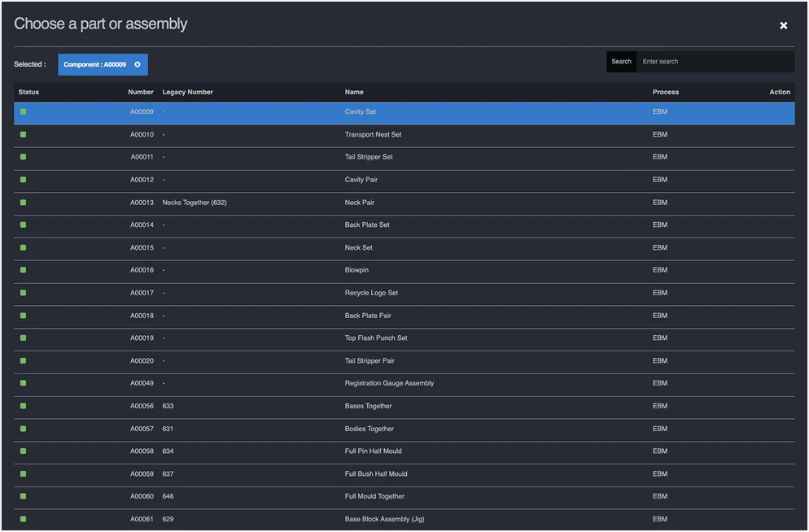Sort the table by the Number column header
Screen dimensions: 809x532
[140, 92]
